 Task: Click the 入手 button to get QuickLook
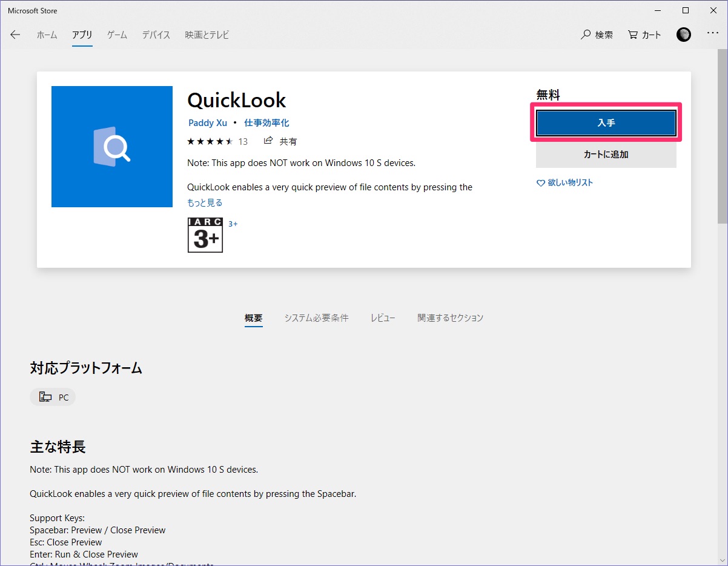pos(605,122)
